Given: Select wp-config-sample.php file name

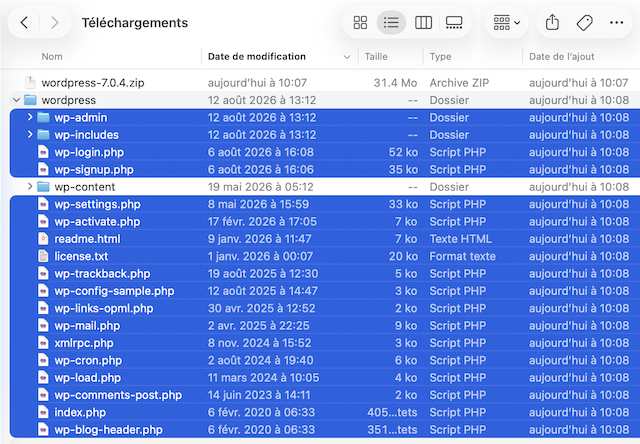Looking at the screenshot, I should pyautogui.click(x=114, y=291).
